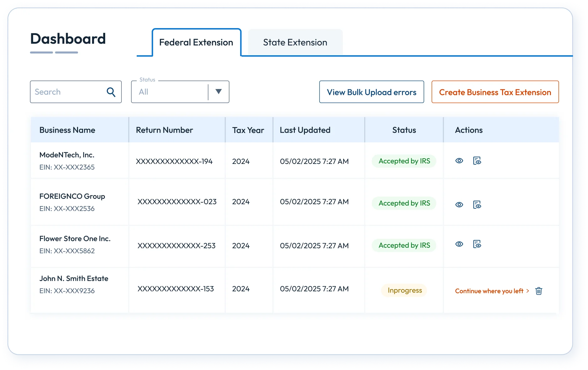Viewport: 588px width, 370px height.
Task: Click the search magnifier icon
Action: click(x=111, y=92)
